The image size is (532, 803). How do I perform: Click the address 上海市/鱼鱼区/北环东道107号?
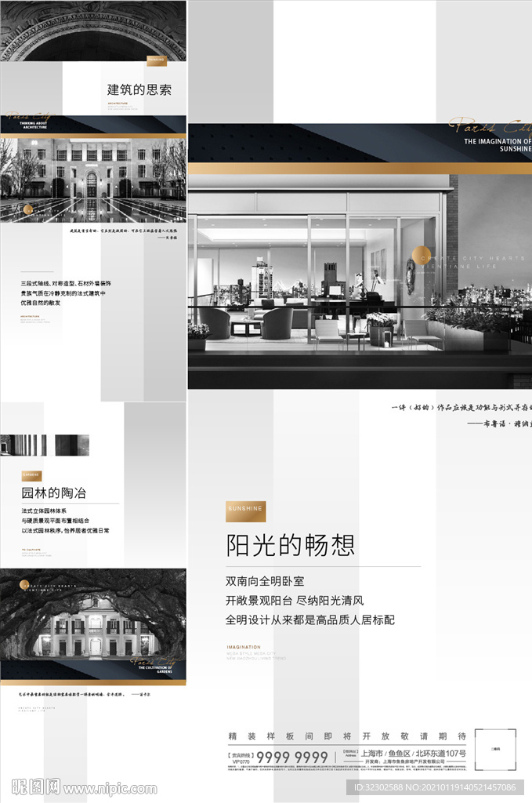[414, 754]
